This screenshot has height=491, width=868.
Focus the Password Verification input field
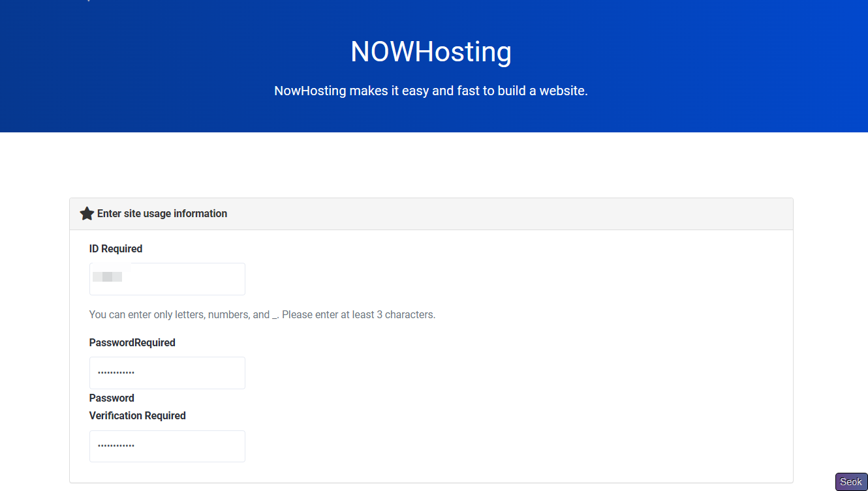[x=167, y=446]
